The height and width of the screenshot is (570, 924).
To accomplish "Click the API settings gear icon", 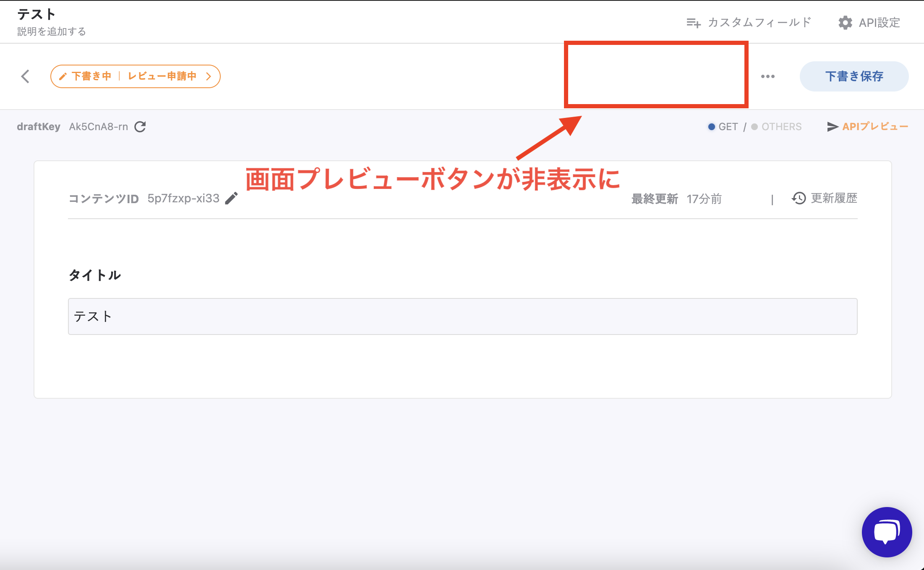I will (x=845, y=23).
